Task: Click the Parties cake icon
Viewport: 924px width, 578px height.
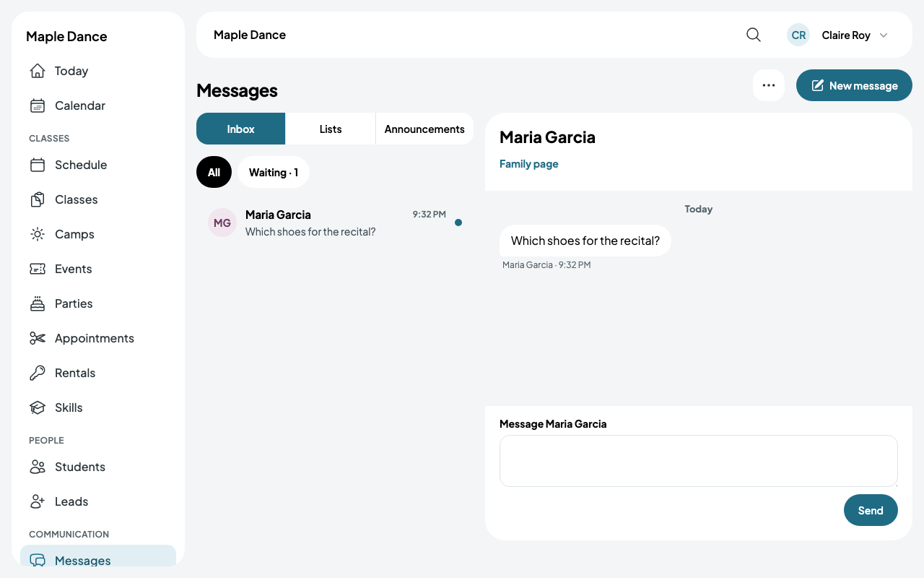Action: (x=38, y=303)
